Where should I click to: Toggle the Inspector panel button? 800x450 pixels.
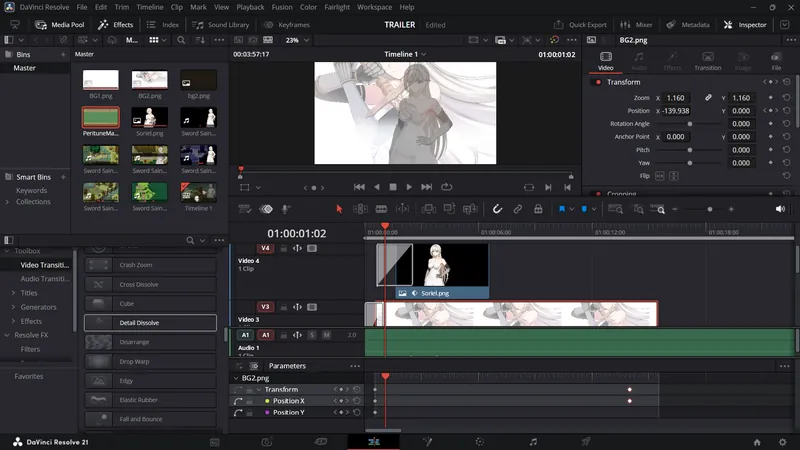(x=745, y=24)
